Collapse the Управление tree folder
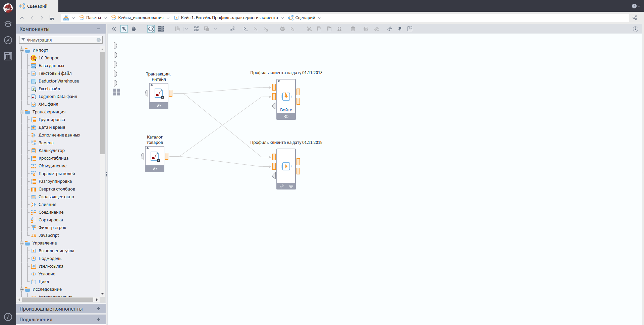 tap(22, 243)
